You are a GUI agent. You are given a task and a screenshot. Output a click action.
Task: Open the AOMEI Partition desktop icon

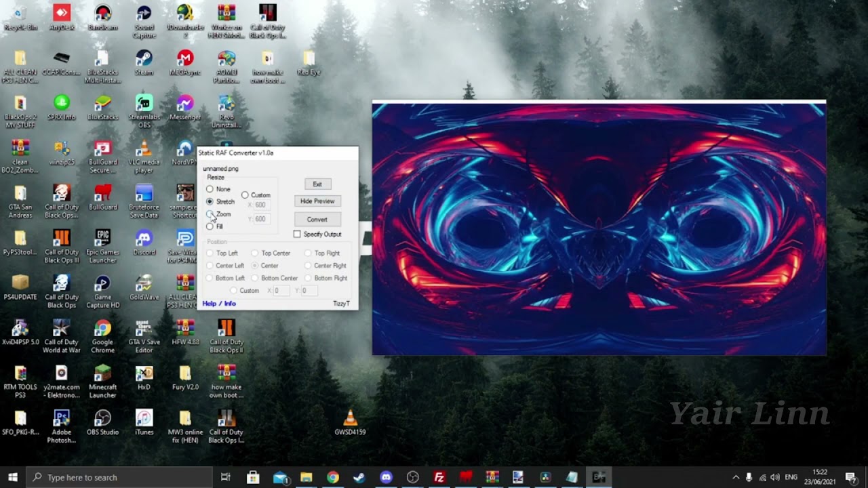click(226, 66)
